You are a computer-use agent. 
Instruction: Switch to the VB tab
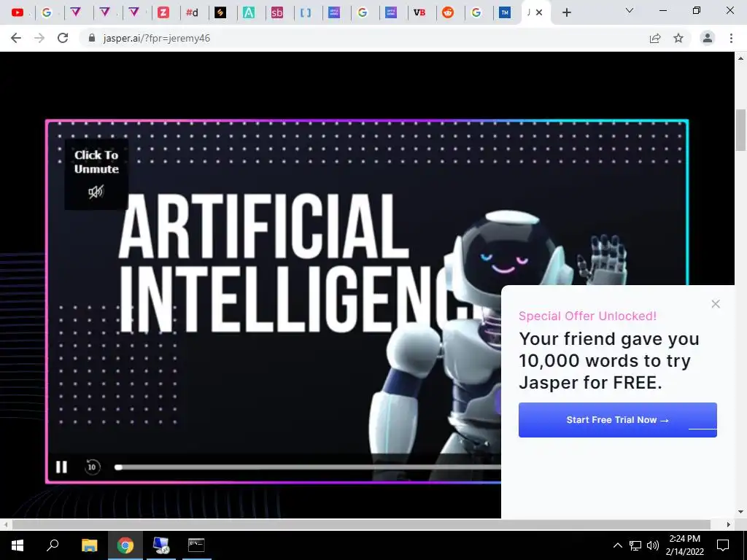coord(419,13)
